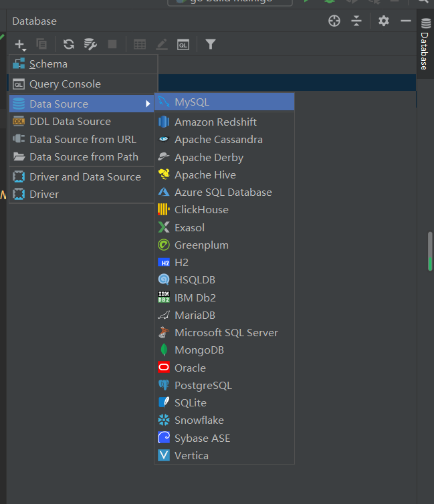The image size is (434, 504).
Task: Select Vertica data source
Action: pos(225,455)
